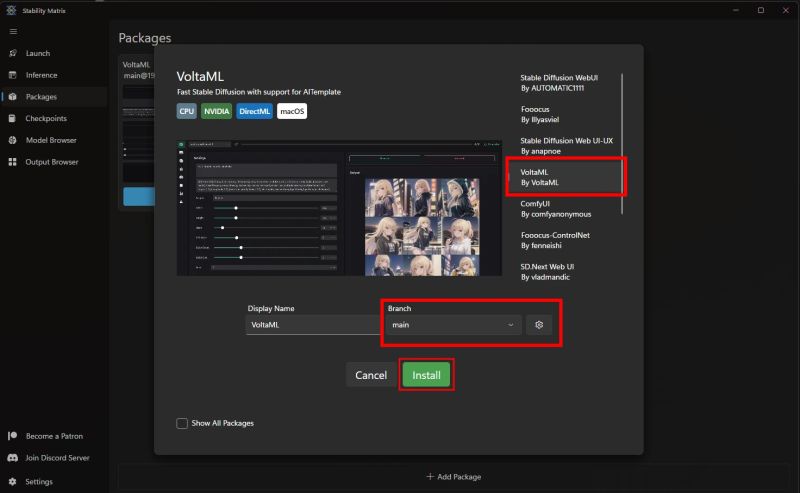The width and height of the screenshot is (800, 493).
Task: Click the VoltaML preview screenshot
Action: pos(339,208)
